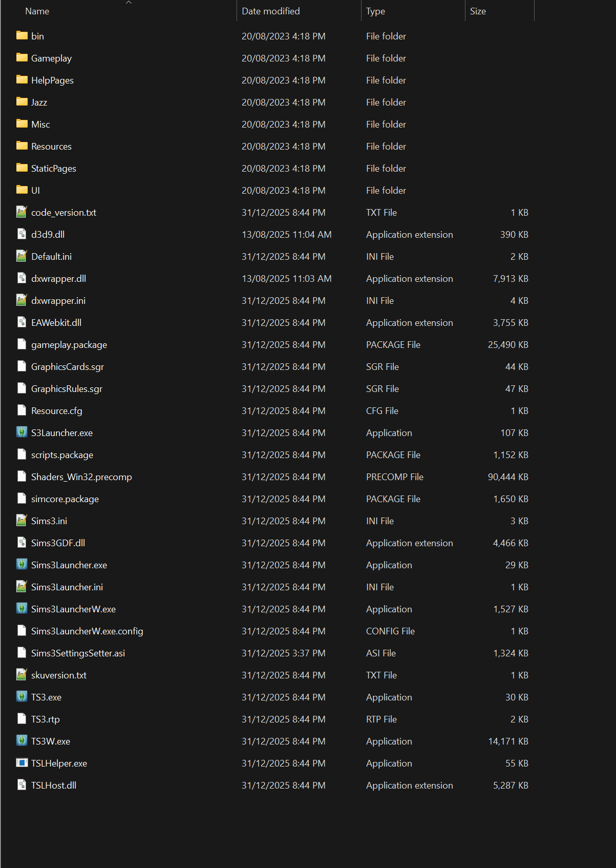The height and width of the screenshot is (868, 616).
Task: Click the CFG File type cell
Action: tap(382, 411)
